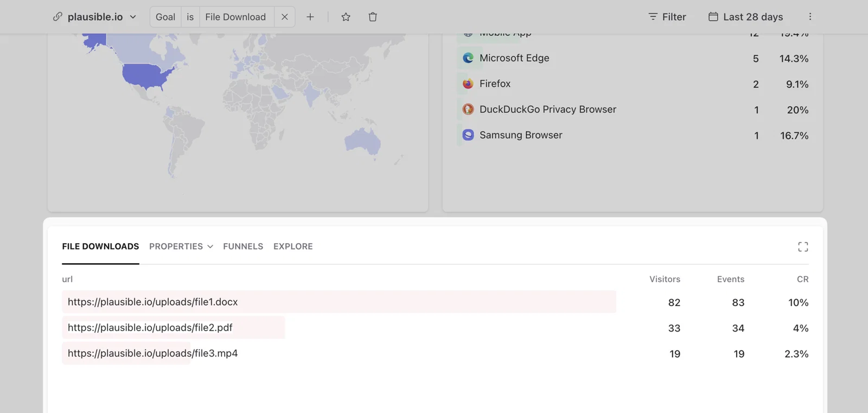Select the Microsoft Edge row label
This screenshot has width=868, height=413.
[514, 58]
